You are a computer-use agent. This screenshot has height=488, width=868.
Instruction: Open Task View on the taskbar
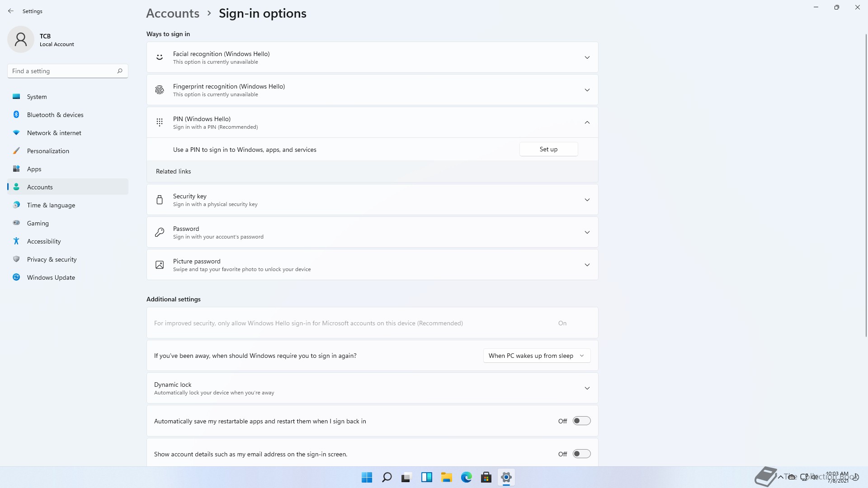[x=406, y=477]
